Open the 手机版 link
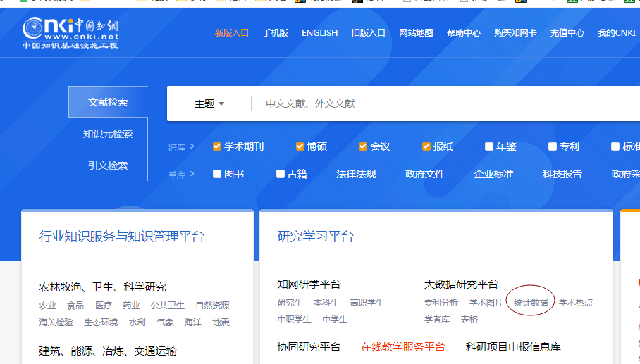Viewport: 640px width, 364px height. 275,33
